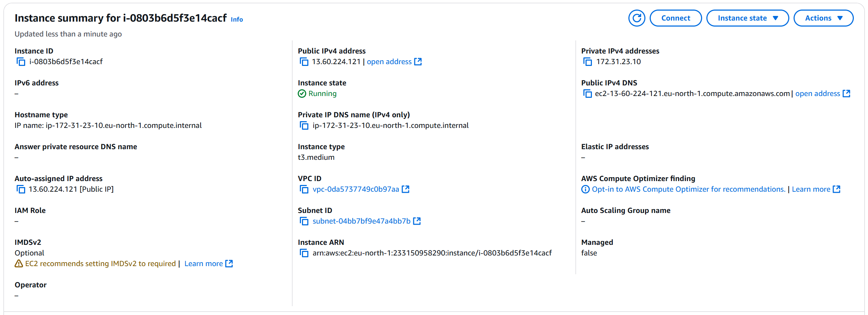This screenshot has height=315, width=868.
Task: Copy the Auto-assigned IP address
Action: pos(21,189)
